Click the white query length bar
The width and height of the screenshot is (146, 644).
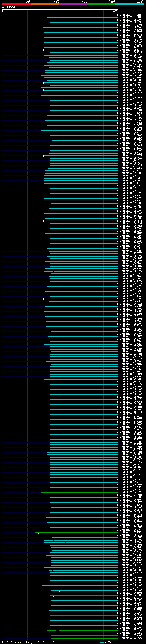60,10
